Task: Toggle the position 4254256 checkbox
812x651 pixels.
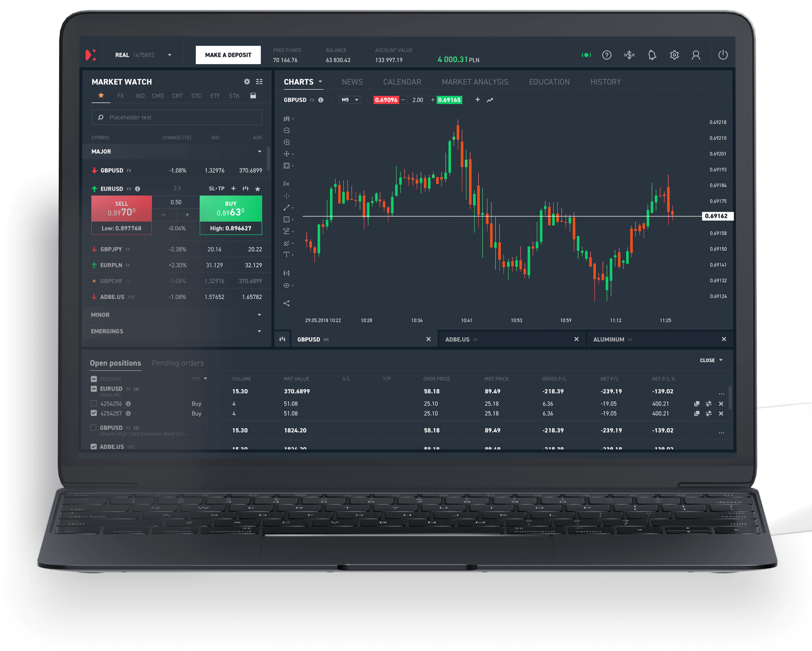Action: coord(94,403)
